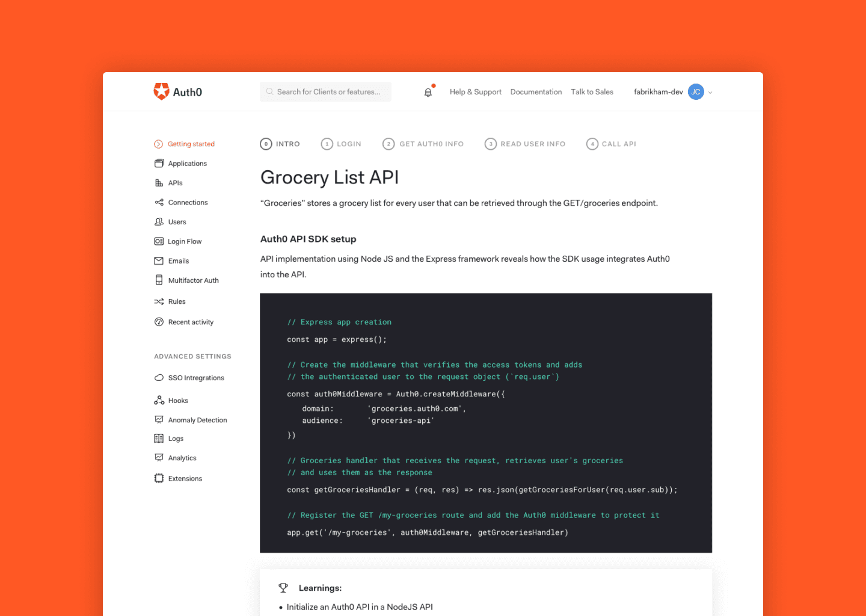866x616 pixels.
Task: Click the JC user avatar
Action: (696, 91)
